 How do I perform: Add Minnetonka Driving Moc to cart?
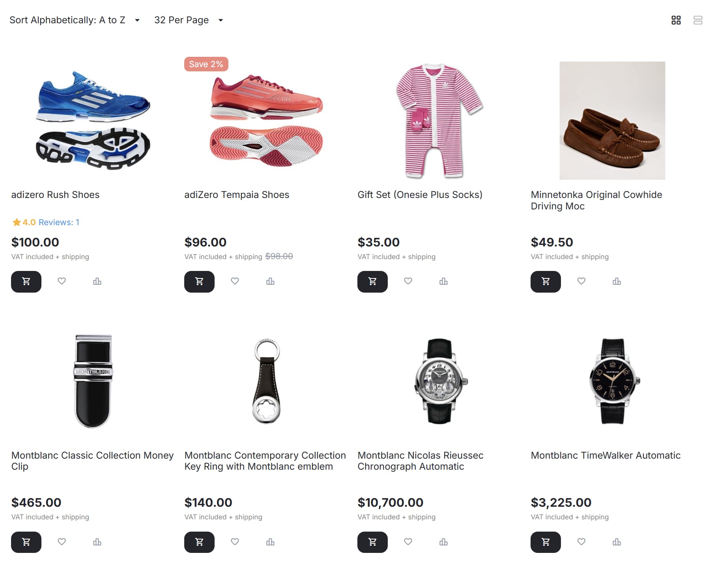(546, 282)
